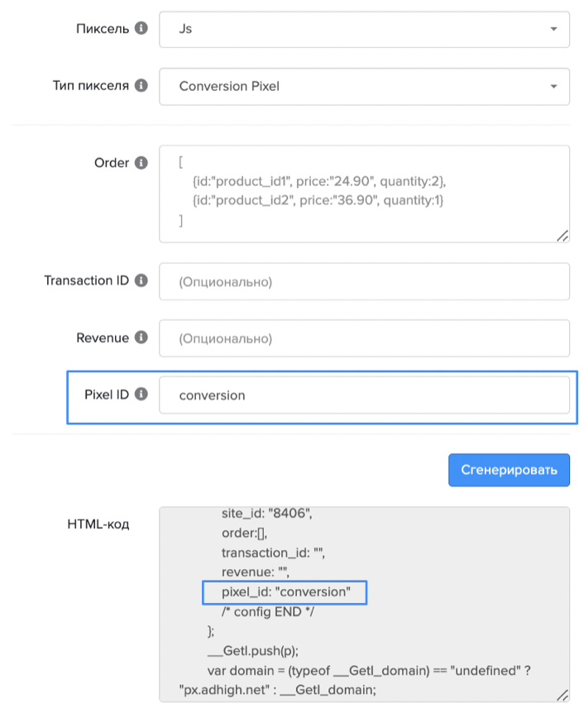Screen dimensions: 584x728
Task: Focus the Order products text area
Action: click(x=364, y=194)
